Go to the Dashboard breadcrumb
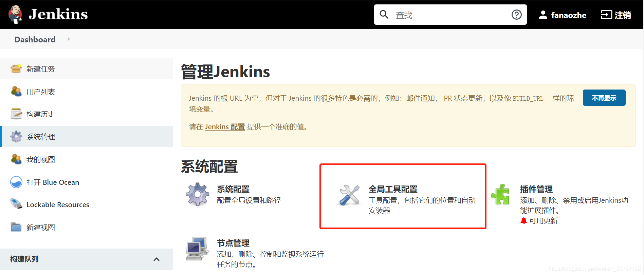This screenshot has width=644, height=275. 35,39
